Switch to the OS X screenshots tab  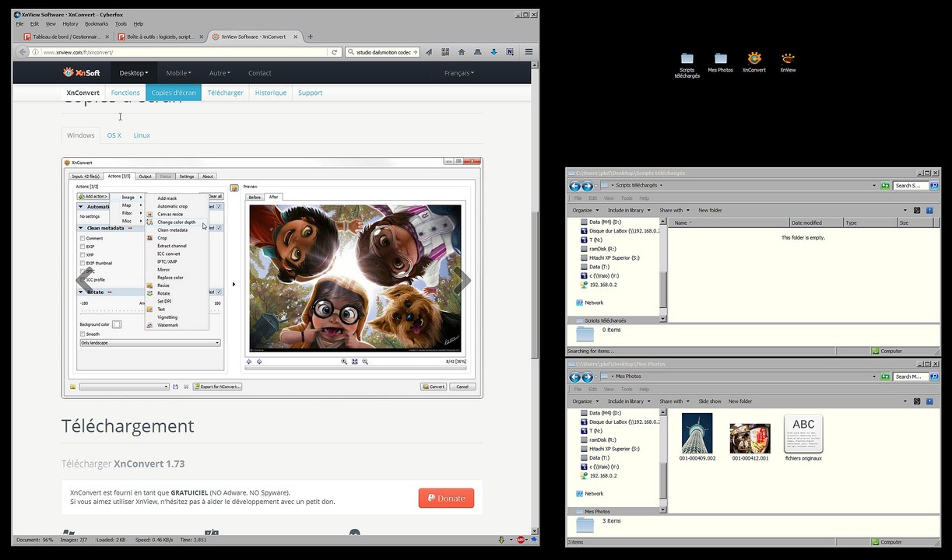(114, 135)
